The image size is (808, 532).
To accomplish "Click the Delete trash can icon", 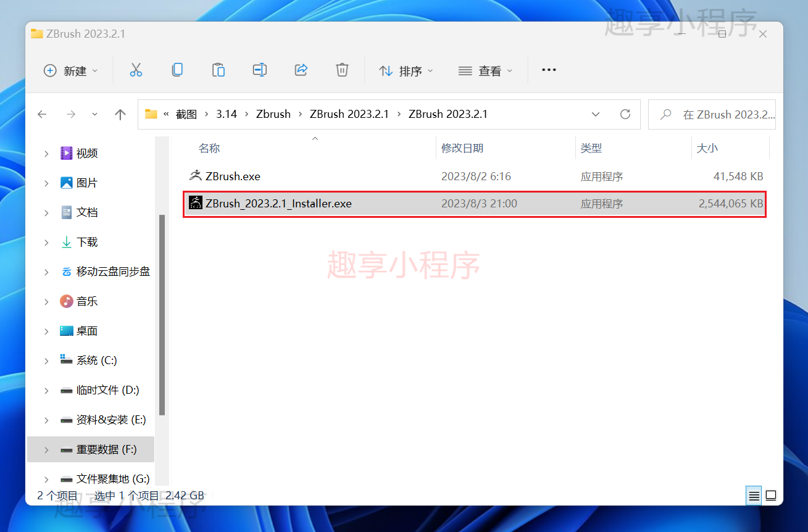I will click(x=342, y=70).
